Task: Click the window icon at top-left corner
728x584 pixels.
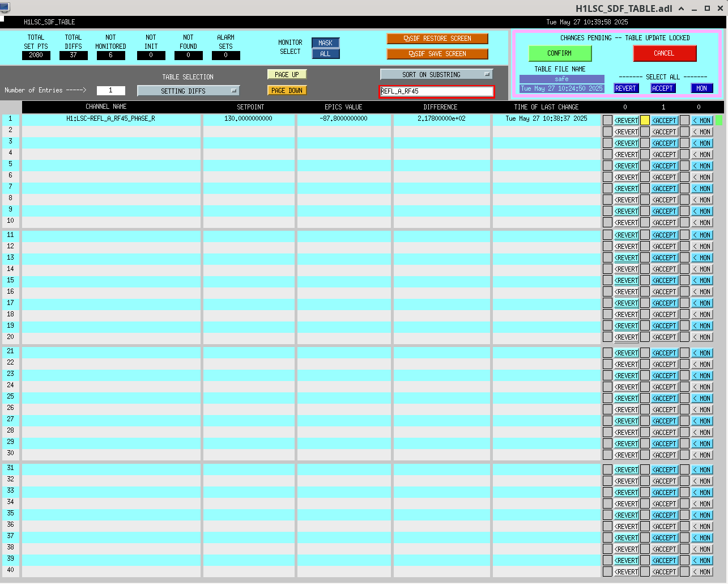Action: coord(5,7)
